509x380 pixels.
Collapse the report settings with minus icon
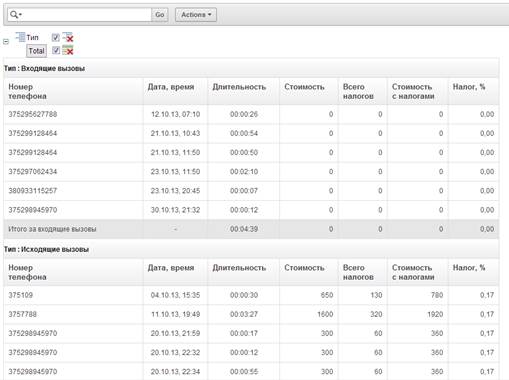(6, 42)
